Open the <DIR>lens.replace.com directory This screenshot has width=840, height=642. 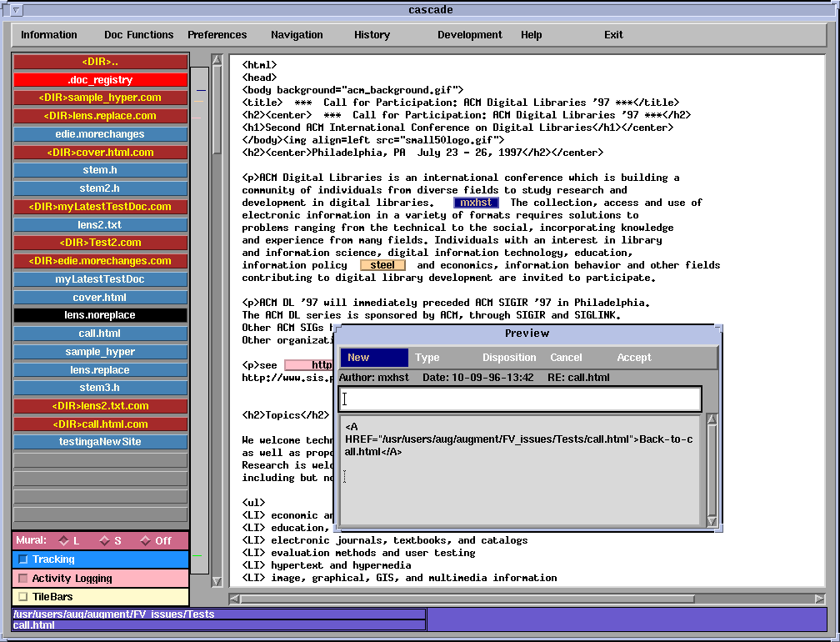tap(100, 116)
